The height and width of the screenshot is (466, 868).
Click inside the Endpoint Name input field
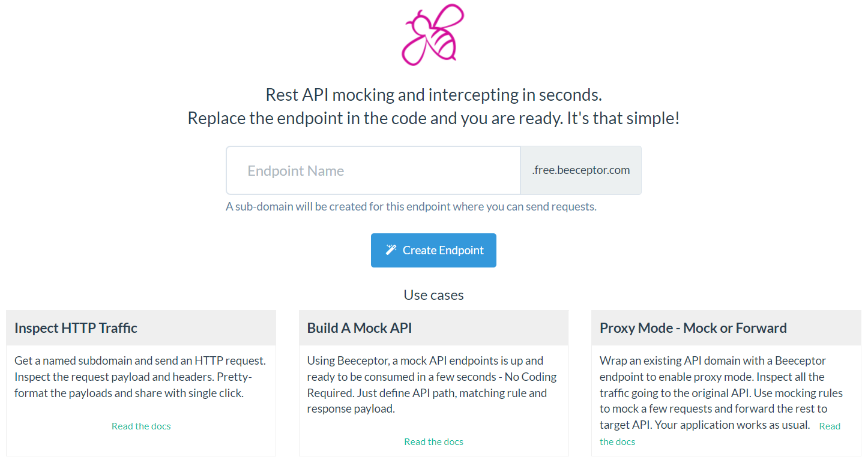pyautogui.click(x=372, y=170)
